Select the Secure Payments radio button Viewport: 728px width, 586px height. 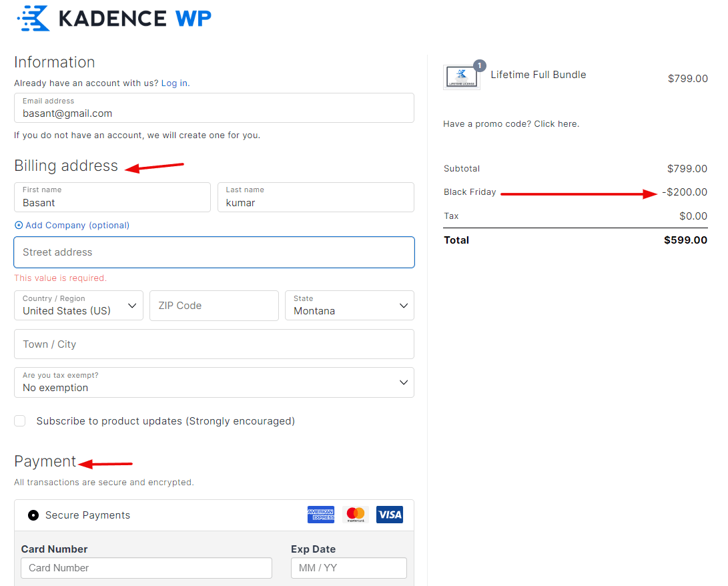pos(33,515)
